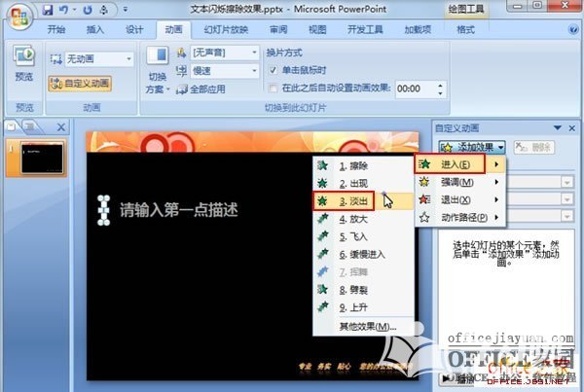584x392 pixels.
Task: Click the 动作路径 motion path star icon
Action: coord(425,217)
